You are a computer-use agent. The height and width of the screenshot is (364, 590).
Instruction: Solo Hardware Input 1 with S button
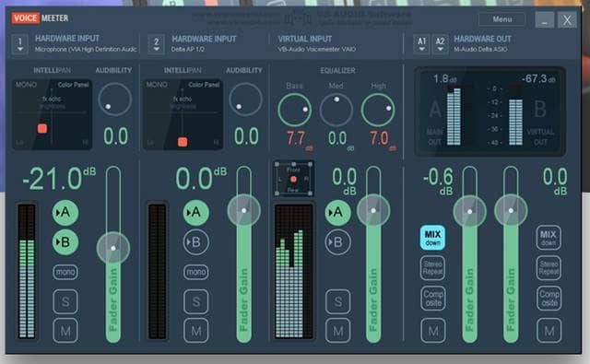pyautogui.click(x=65, y=301)
